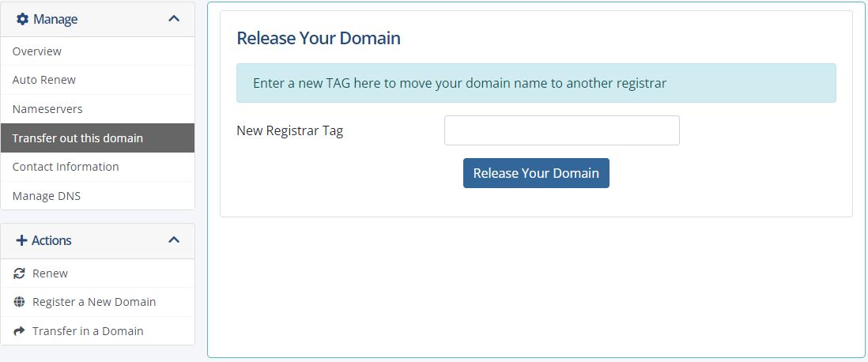The width and height of the screenshot is (868, 362).
Task: Click the Release Your Domain button
Action: (x=536, y=173)
